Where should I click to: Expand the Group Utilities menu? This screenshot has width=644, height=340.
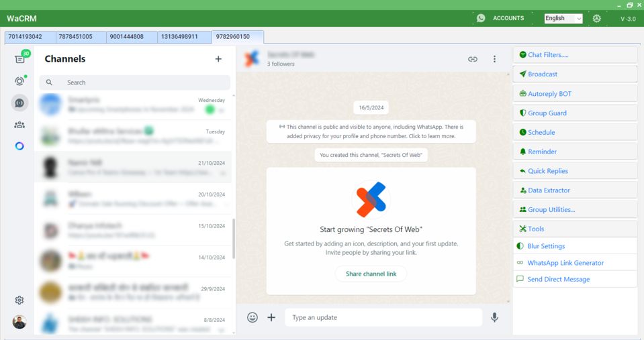575,210
